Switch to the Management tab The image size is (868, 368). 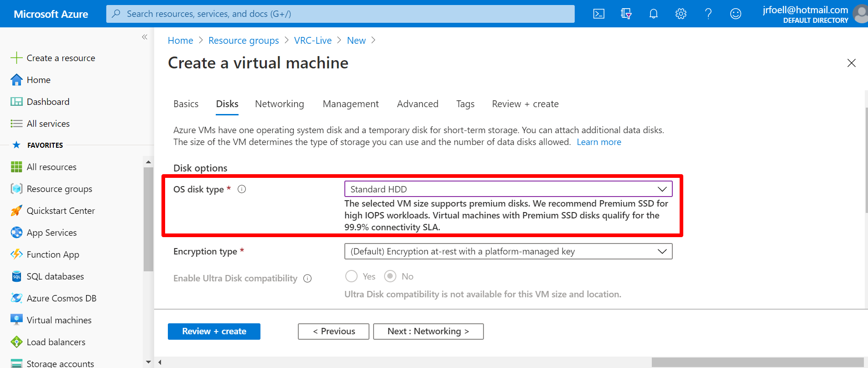[x=351, y=104]
